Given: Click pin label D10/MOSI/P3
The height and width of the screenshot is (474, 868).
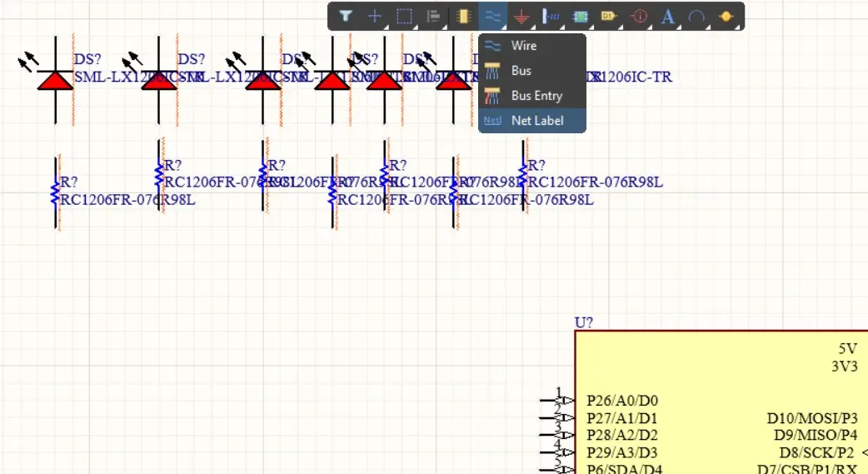Looking at the screenshot, I should (812, 418).
